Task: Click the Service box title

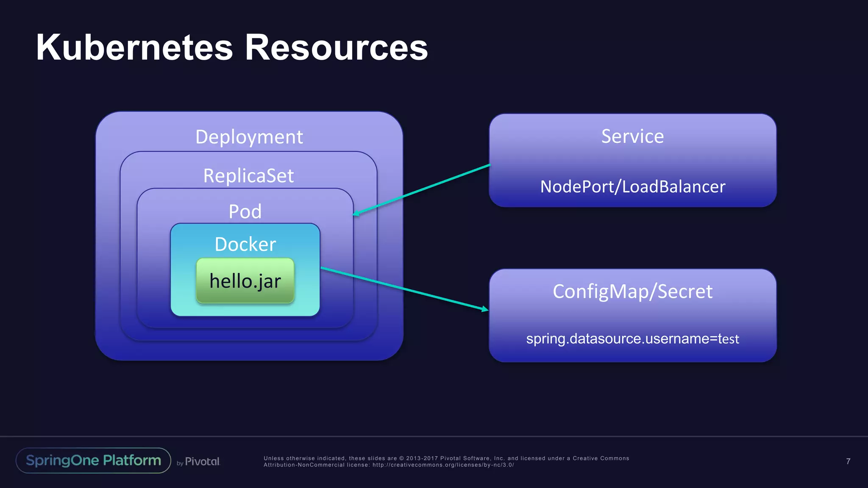Action: [x=632, y=136]
